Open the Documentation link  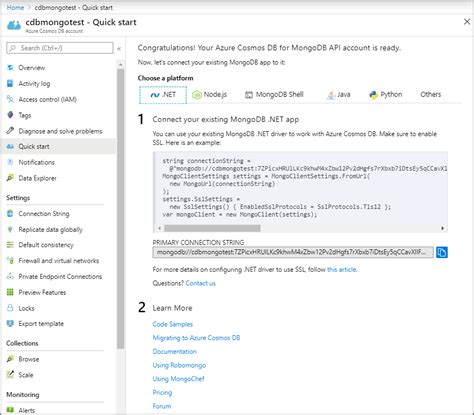[175, 351]
